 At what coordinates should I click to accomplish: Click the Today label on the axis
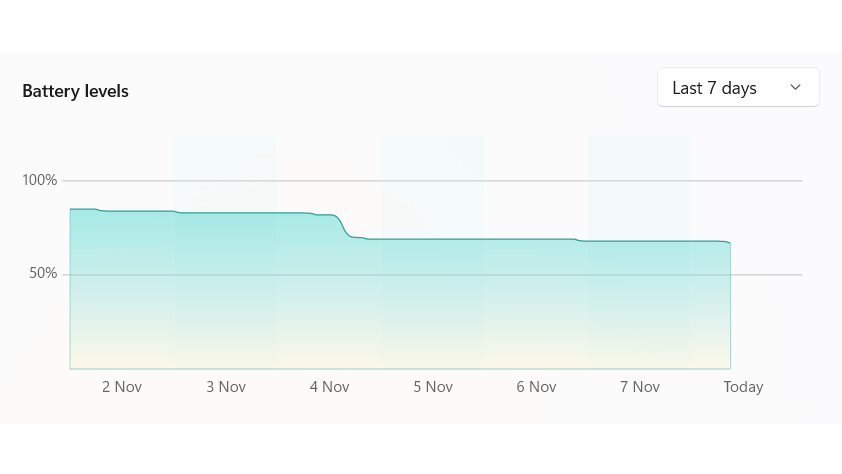click(743, 387)
